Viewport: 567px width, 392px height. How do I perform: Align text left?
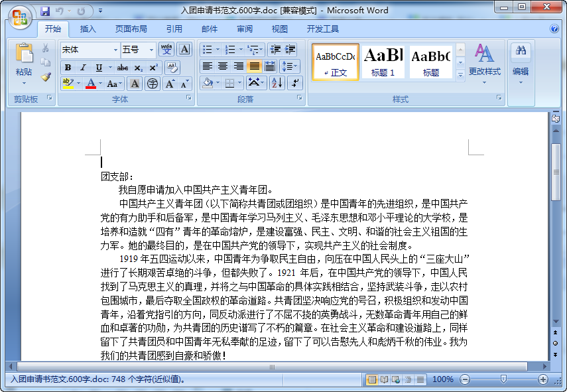[207, 66]
